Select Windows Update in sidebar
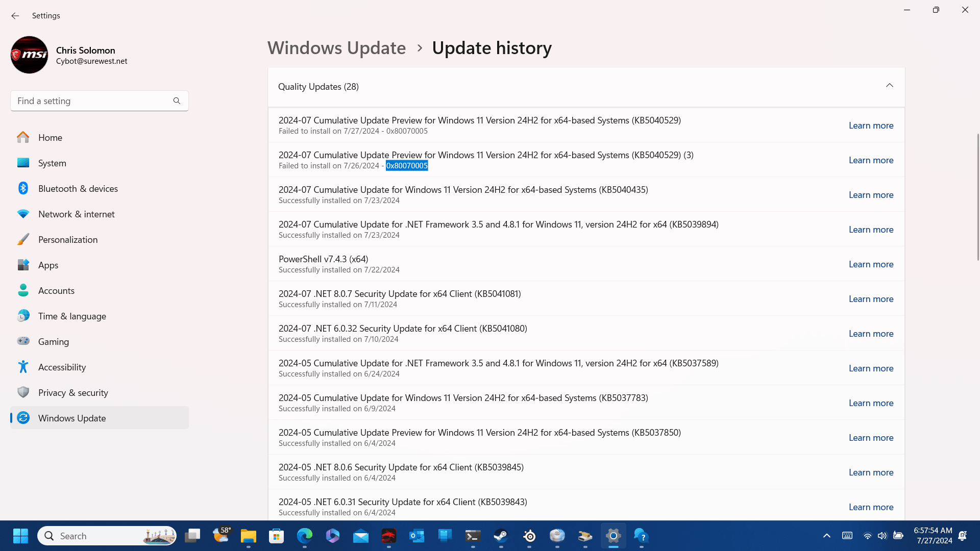This screenshot has height=551, width=980. pyautogui.click(x=72, y=418)
